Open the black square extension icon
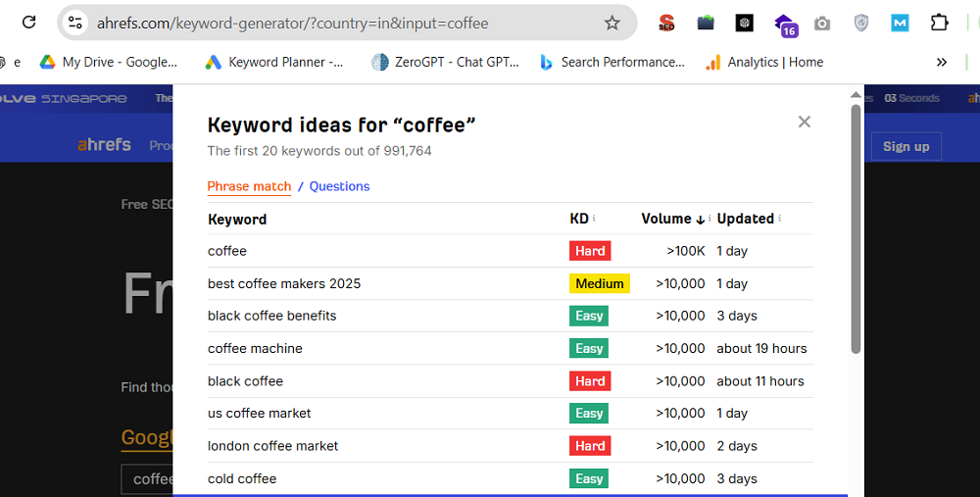 (x=745, y=24)
